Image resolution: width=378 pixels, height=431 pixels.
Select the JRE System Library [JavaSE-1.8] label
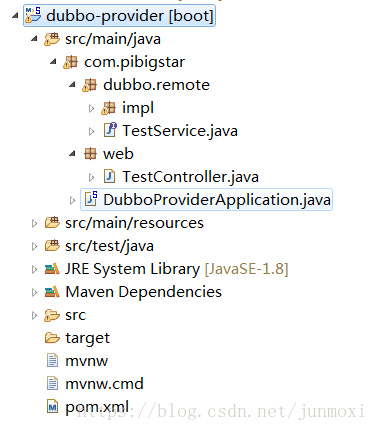[177, 269]
